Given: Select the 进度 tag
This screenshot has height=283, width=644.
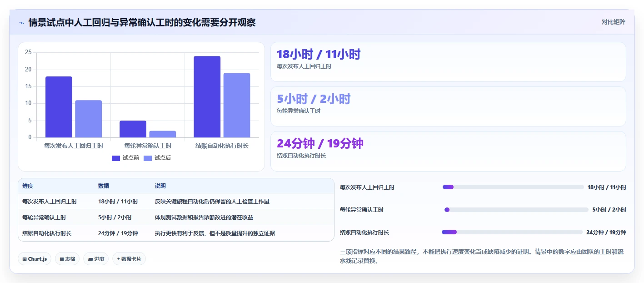Looking at the screenshot, I should click(96, 259).
